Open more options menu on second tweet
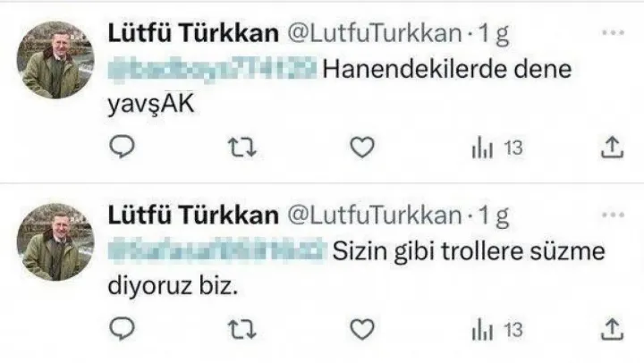 pyautogui.click(x=613, y=215)
